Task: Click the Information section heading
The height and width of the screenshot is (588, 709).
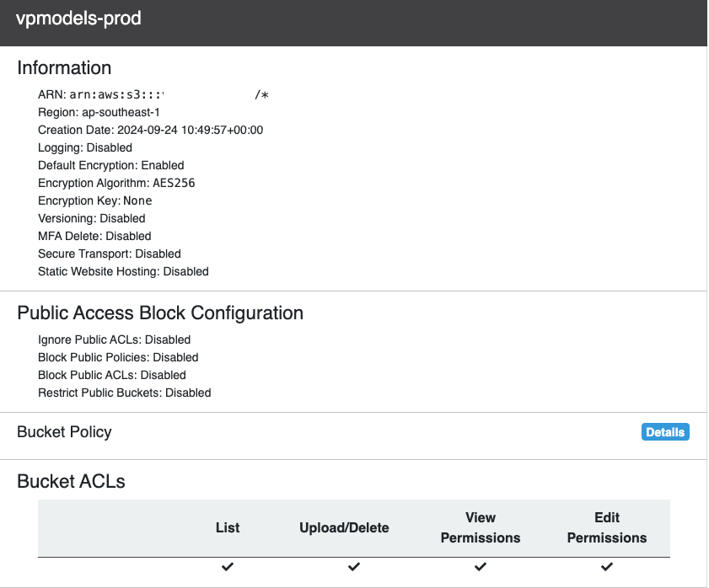Action: coord(64,68)
